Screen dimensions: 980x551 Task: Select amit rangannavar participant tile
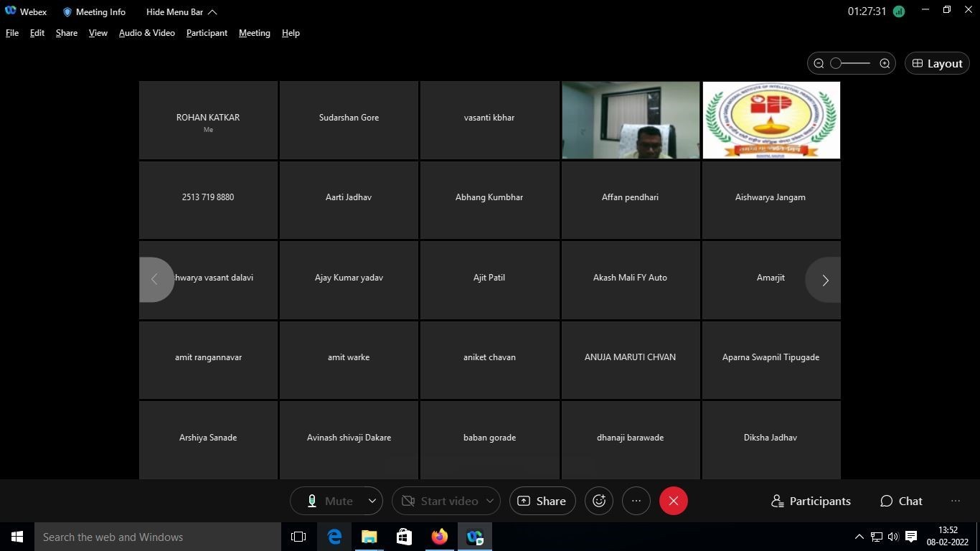[x=208, y=359]
